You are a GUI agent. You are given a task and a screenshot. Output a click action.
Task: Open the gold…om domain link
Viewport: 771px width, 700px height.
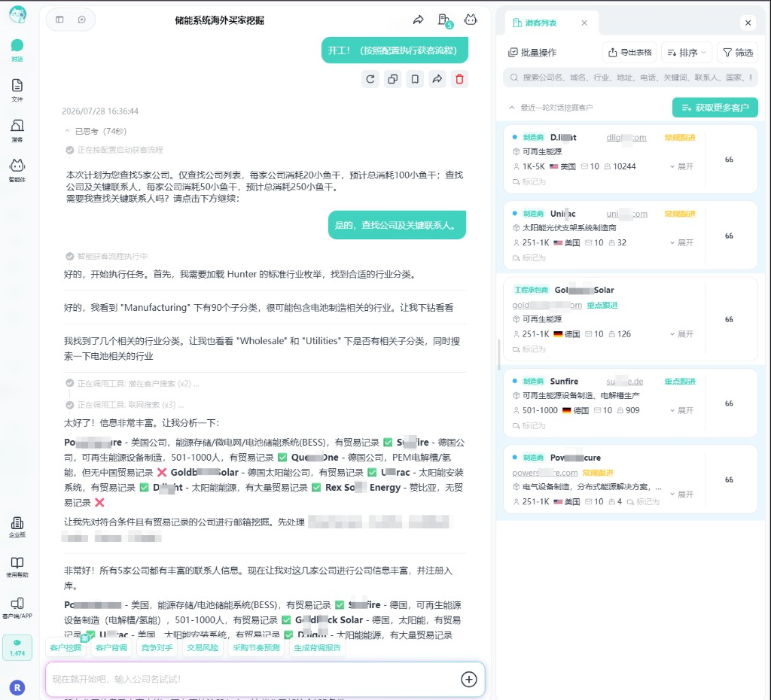coord(547,306)
